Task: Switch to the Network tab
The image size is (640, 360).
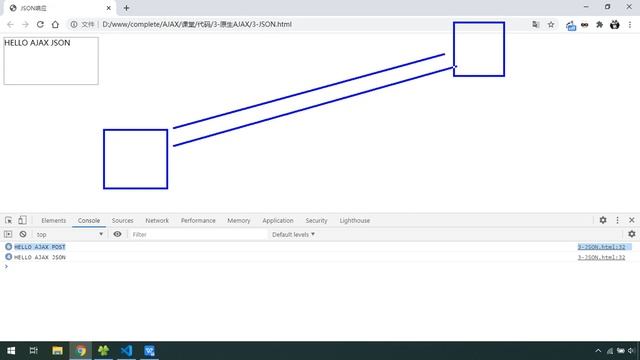Action: (x=157, y=220)
